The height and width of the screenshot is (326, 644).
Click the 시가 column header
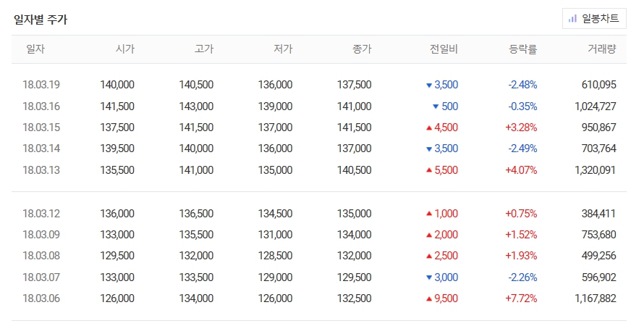tap(125, 49)
